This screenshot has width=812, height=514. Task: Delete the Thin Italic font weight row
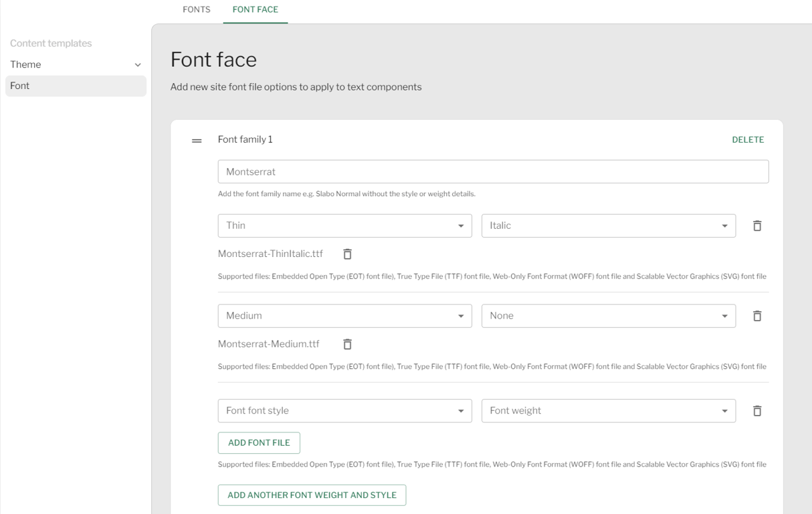[x=757, y=226]
